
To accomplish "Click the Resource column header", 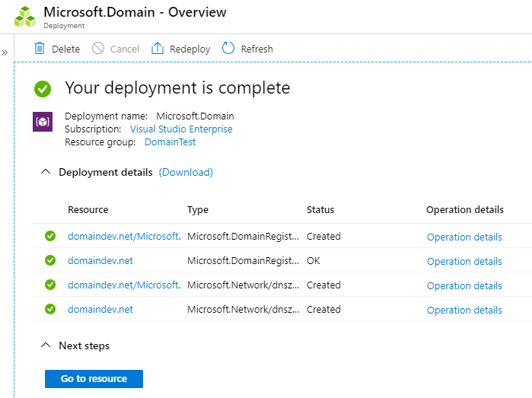I will click(88, 210).
